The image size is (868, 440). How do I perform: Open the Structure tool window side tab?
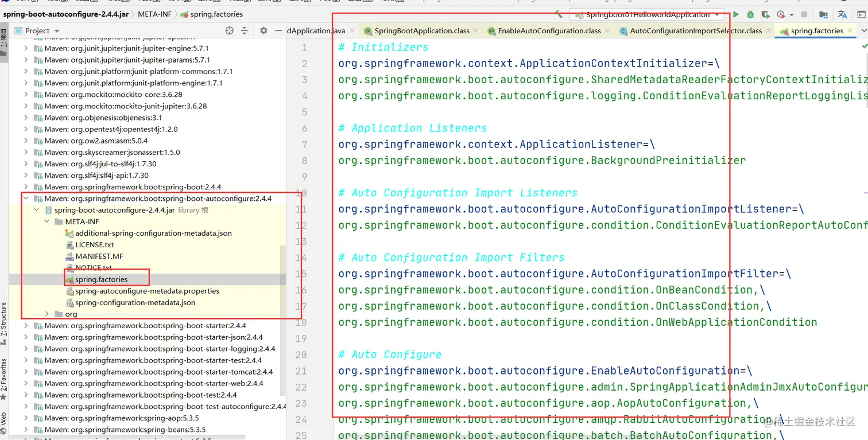point(4,323)
